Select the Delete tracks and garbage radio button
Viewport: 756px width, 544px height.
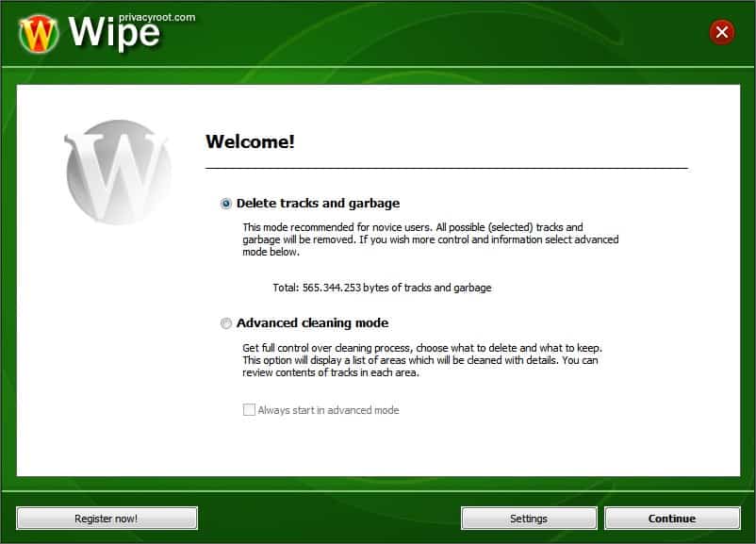[225, 204]
